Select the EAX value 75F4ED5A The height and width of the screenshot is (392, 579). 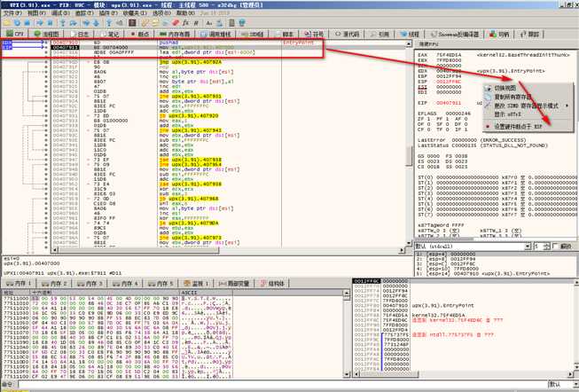click(x=449, y=55)
